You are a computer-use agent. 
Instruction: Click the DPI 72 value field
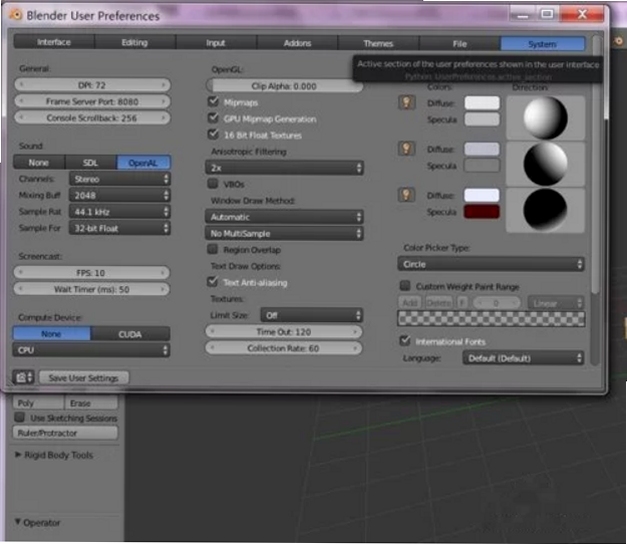pos(92,85)
